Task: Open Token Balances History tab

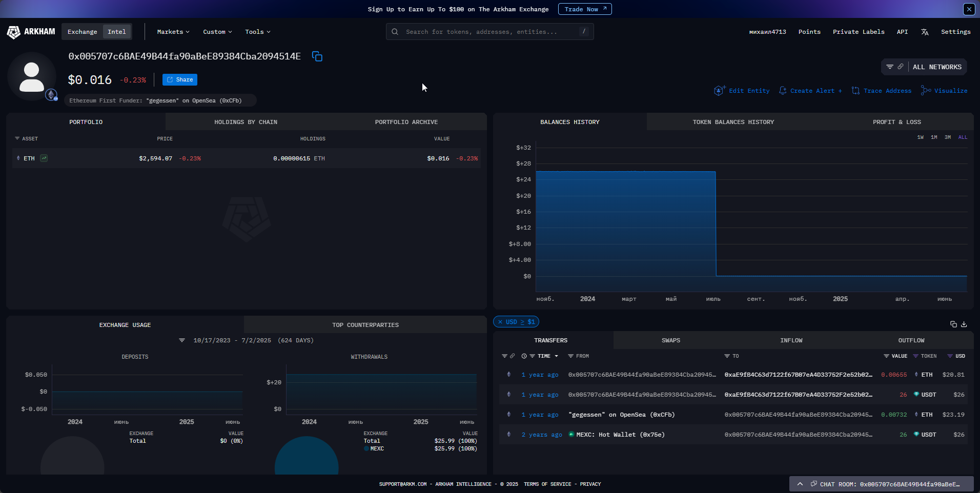Action: (733, 122)
